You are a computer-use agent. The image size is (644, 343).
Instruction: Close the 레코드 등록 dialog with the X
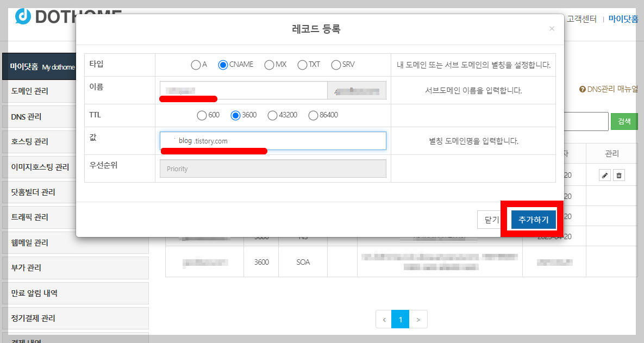pos(552,28)
